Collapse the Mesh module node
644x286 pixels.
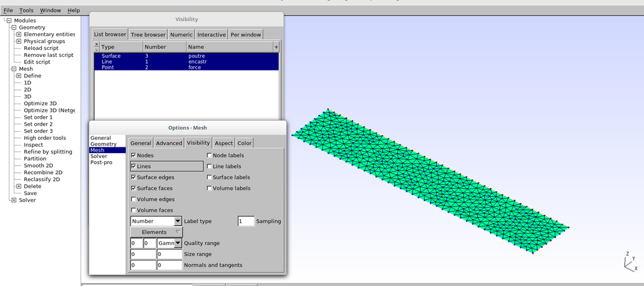click(14, 69)
